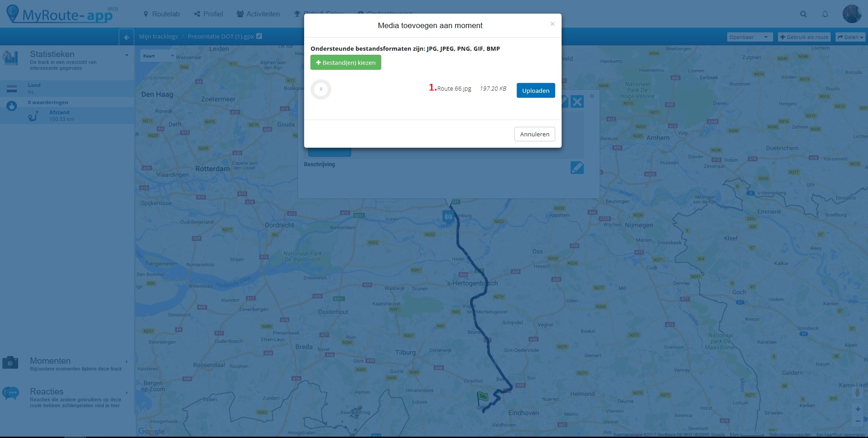Click the camera moment marker on map

coord(448,217)
